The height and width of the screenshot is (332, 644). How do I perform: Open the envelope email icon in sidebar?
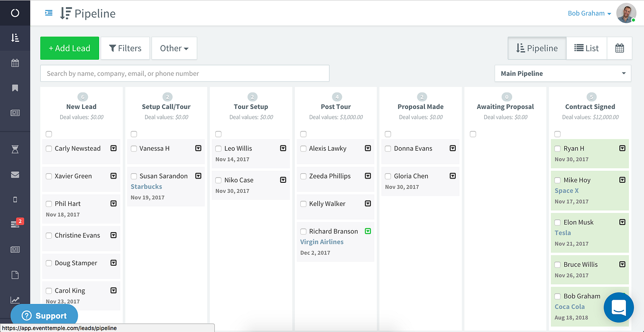click(x=15, y=175)
